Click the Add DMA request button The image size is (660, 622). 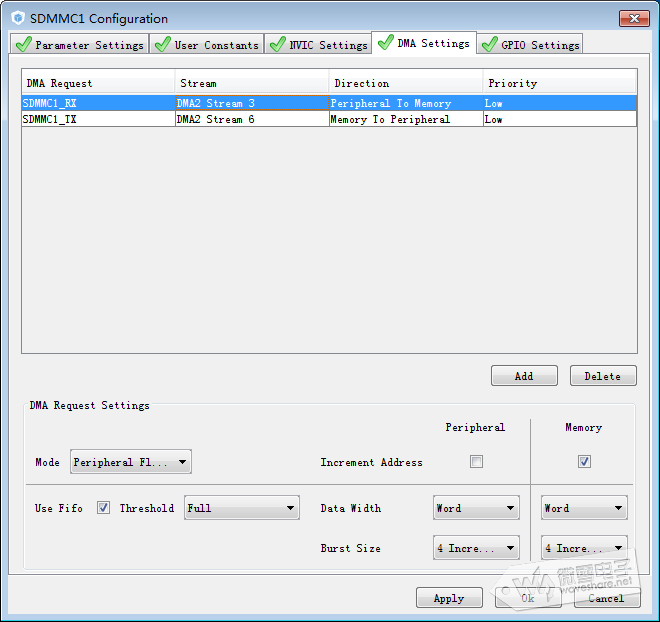(524, 376)
